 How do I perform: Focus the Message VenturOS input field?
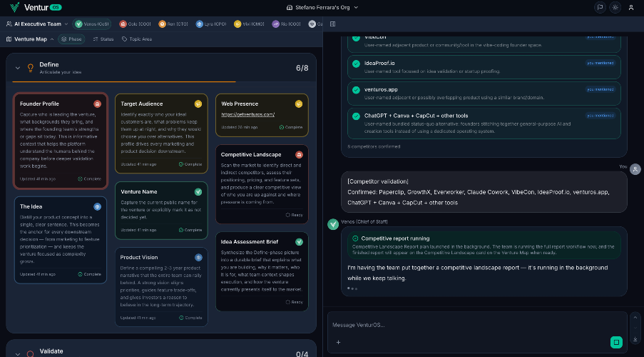pos(476,325)
